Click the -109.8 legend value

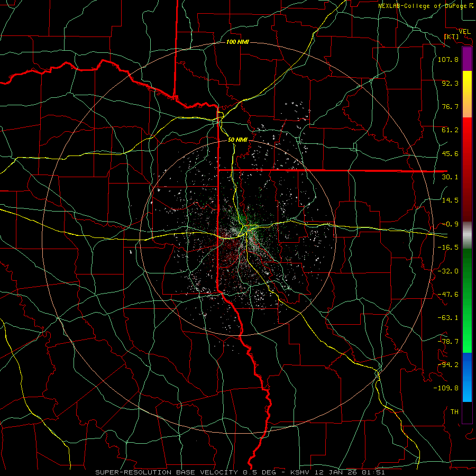point(446,388)
